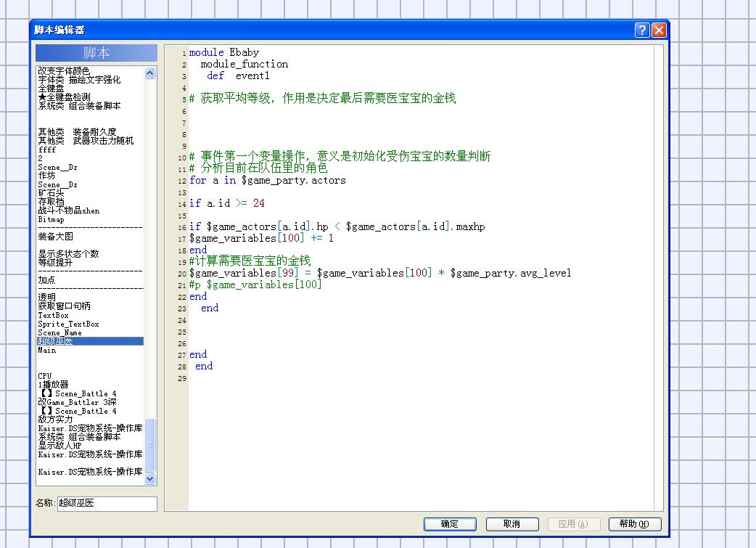Close the 脚本编辑器 dialog
756x548 pixels.
(x=659, y=30)
